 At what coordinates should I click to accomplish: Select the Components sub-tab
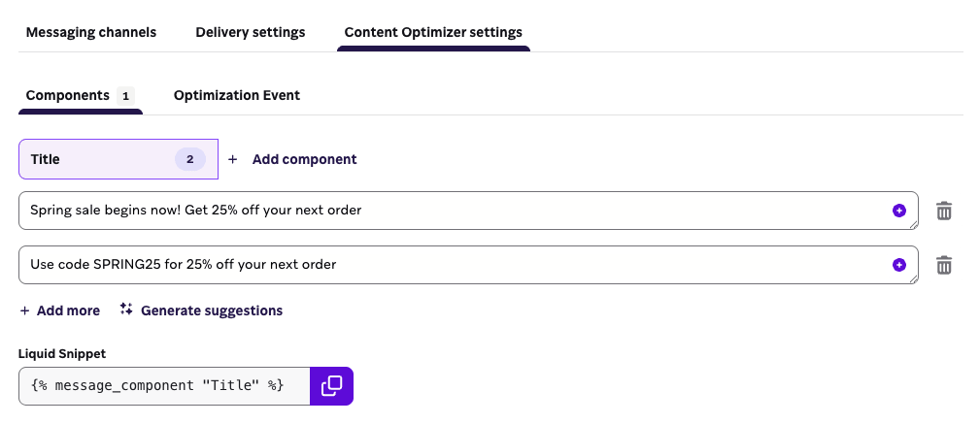(x=68, y=95)
